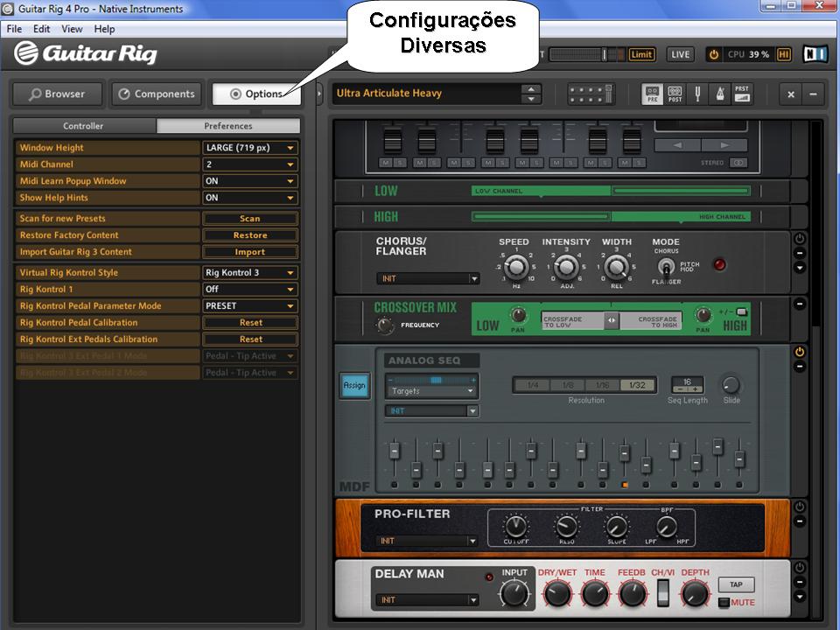
Task: Toggle the HI quality mode
Action: click(784, 54)
